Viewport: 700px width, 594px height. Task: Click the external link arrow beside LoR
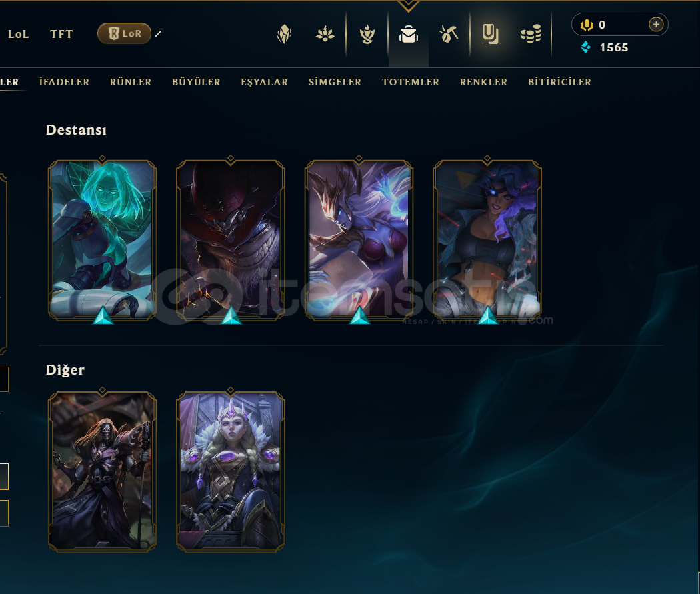point(159,33)
